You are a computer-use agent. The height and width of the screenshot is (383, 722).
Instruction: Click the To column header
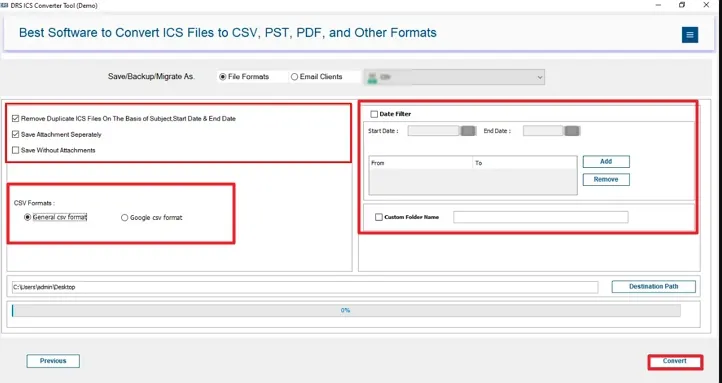(525, 163)
